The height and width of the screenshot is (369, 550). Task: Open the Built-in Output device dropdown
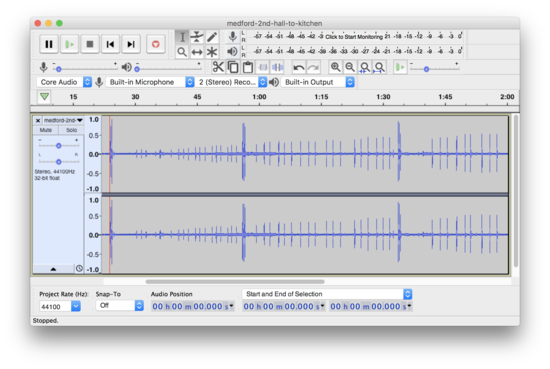(x=318, y=82)
